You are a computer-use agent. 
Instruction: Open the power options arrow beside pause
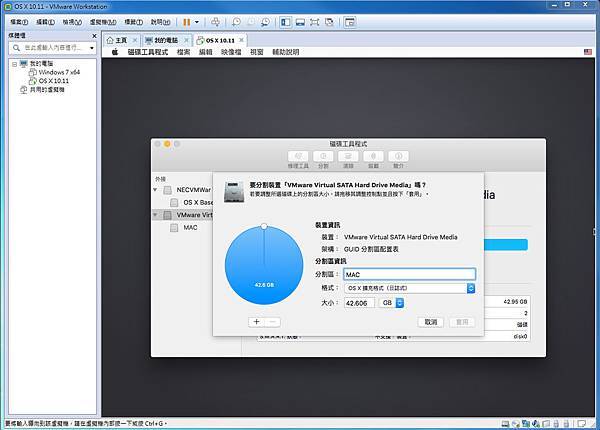pos(197,22)
